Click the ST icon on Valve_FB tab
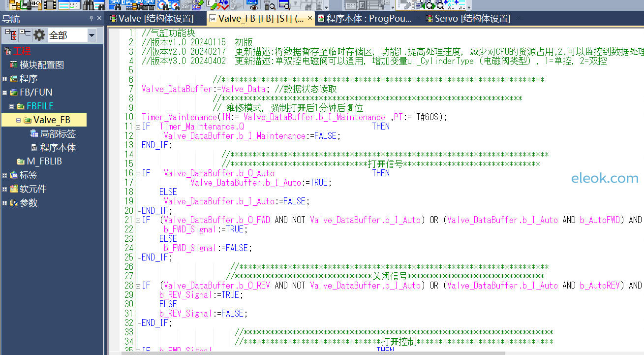 pyautogui.click(x=212, y=19)
